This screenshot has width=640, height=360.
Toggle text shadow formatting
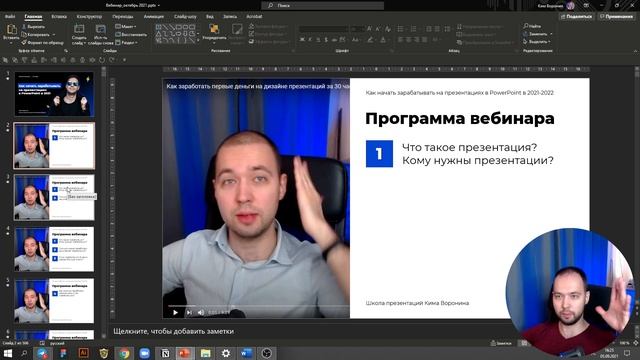[326, 40]
